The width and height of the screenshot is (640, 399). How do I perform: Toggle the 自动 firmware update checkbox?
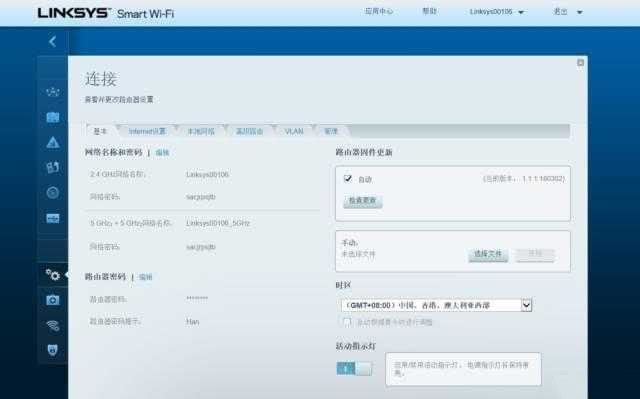[x=348, y=178]
